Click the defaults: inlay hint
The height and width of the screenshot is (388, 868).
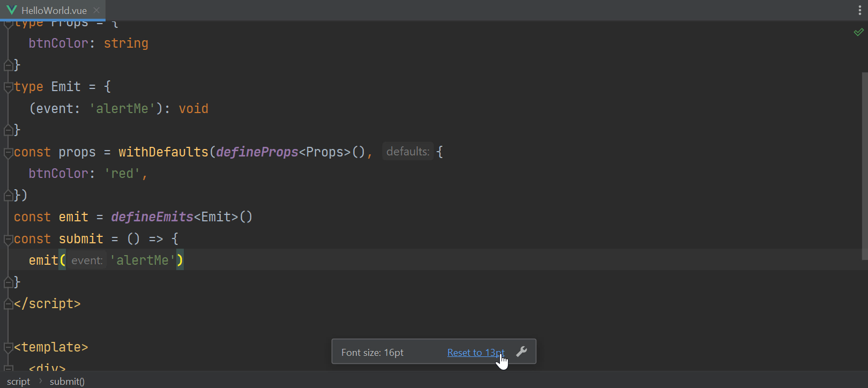[x=408, y=152]
